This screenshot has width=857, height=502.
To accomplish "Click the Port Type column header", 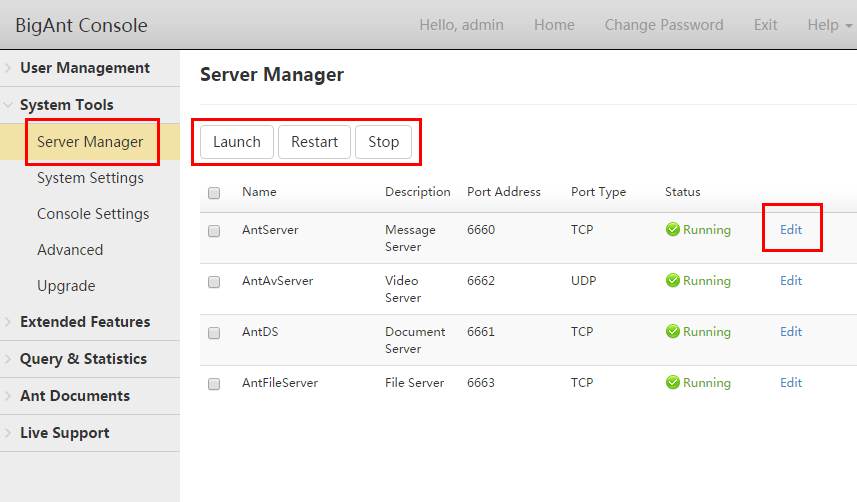I will tap(598, 192).
